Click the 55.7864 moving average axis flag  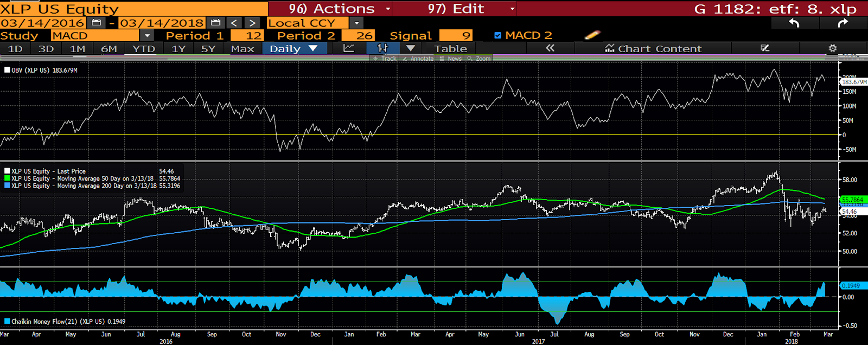(852, 200)
